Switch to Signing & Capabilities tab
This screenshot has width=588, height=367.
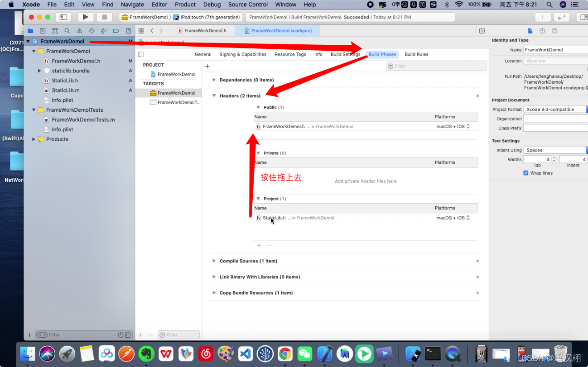pos(243,54)
